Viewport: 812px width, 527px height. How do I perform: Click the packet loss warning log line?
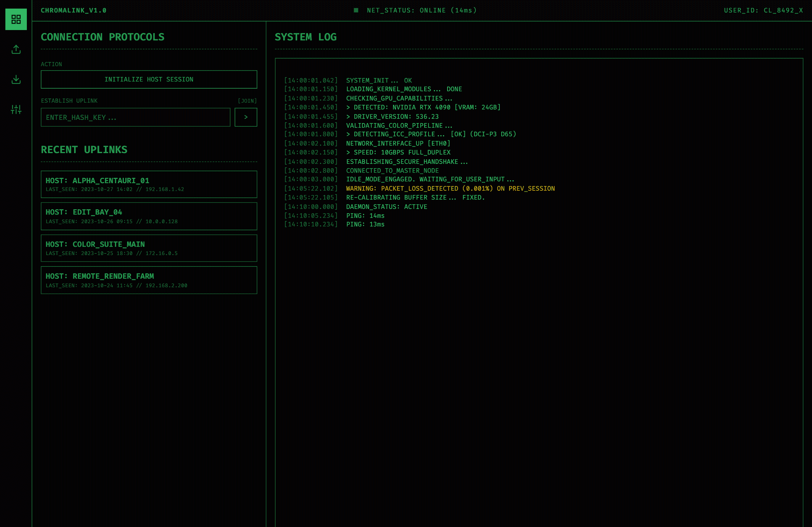tap(450, 189)
